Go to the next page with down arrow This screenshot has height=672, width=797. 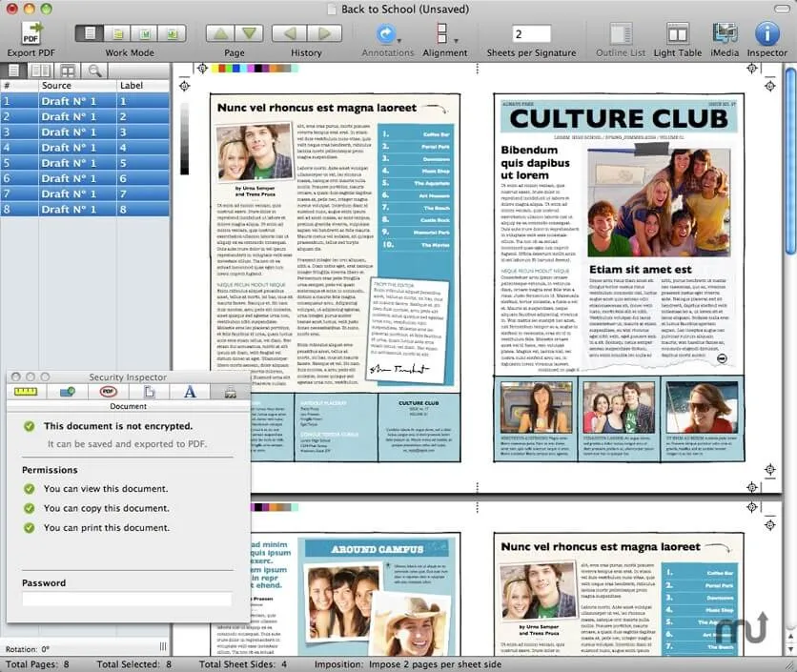click(251, 33)
